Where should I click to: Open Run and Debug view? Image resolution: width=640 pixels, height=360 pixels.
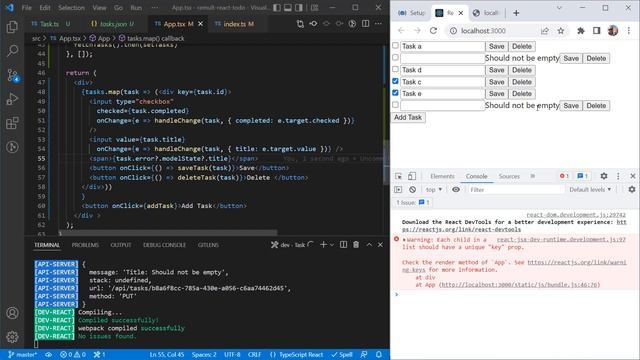click(x=12, y=99)
